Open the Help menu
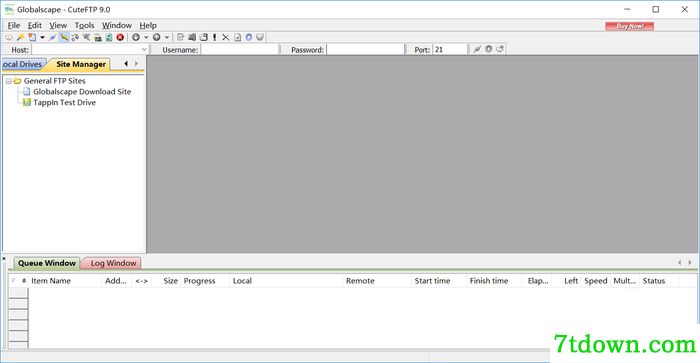This screenshot has height=363, width=700. [148, 25]
